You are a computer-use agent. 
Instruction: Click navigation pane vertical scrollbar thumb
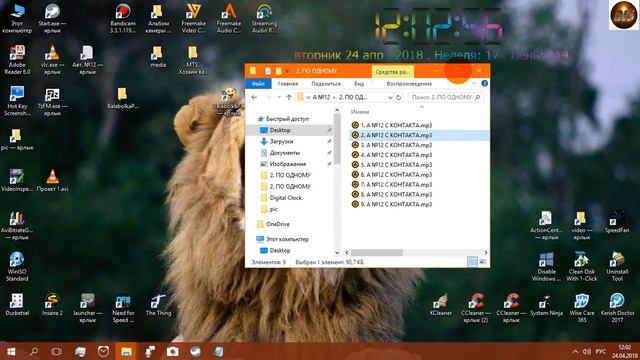click(x=337, y=139)
